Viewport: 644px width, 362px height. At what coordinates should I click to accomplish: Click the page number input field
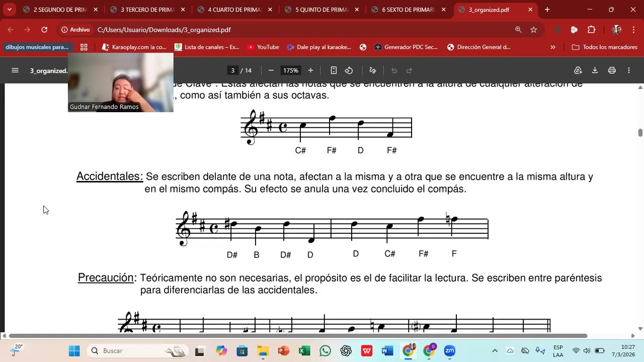click(232, 70)
